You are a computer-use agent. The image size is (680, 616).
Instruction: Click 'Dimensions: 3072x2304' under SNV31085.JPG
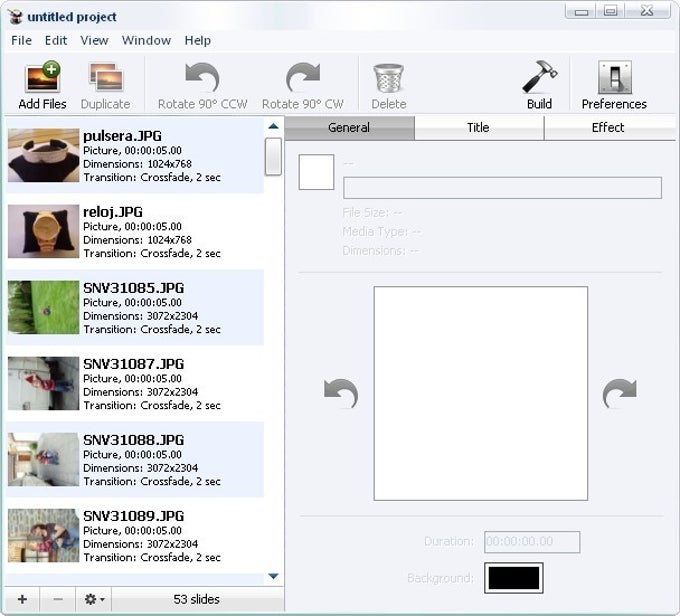coord(141,316)
